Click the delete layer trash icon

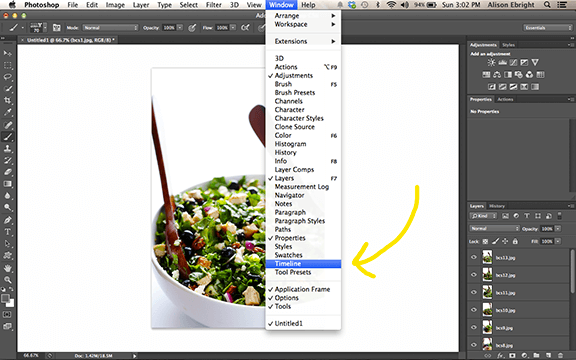560,355
